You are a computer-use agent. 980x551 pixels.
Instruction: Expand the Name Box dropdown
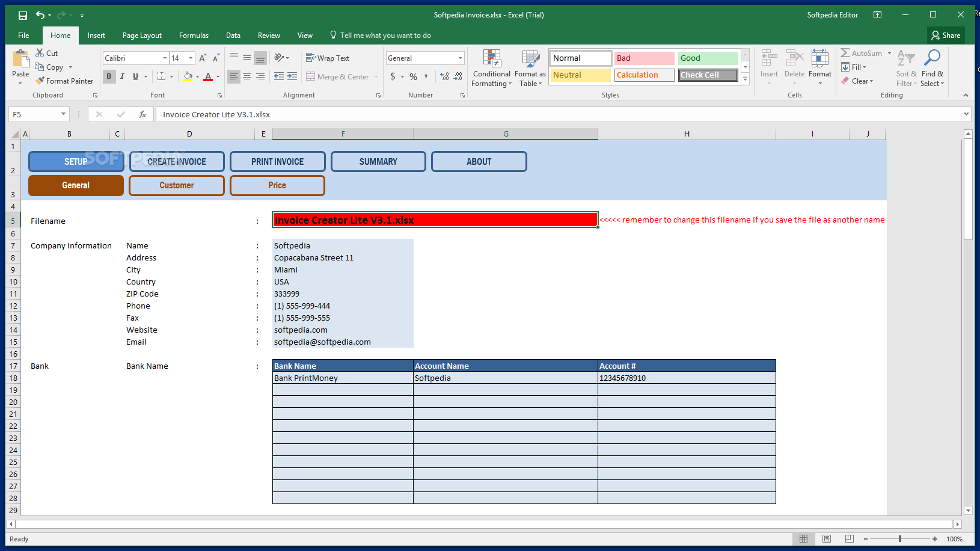click(x=63, y=114)
